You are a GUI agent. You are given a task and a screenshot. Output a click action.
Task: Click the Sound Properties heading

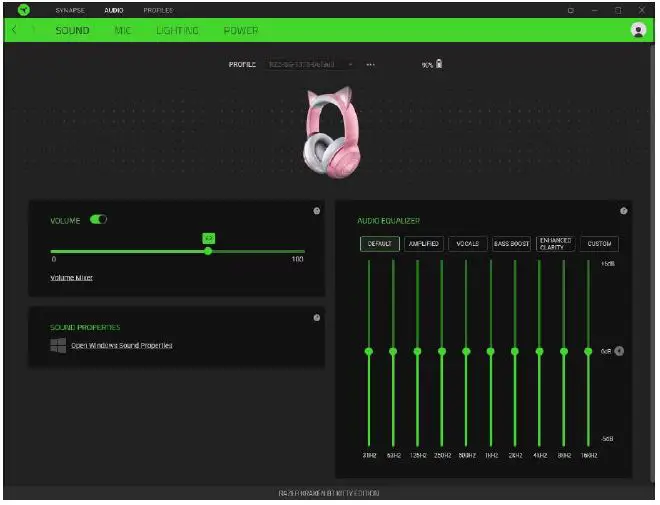(85, 327)
